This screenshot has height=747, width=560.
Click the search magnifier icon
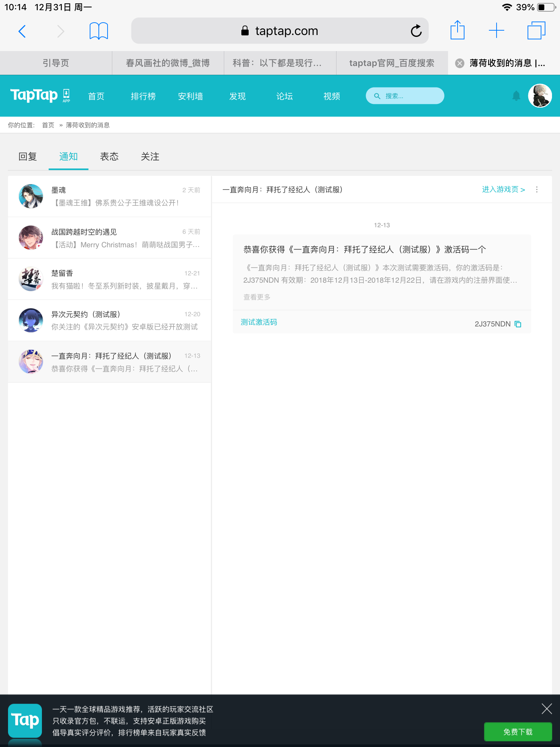[x=377, y=96]
